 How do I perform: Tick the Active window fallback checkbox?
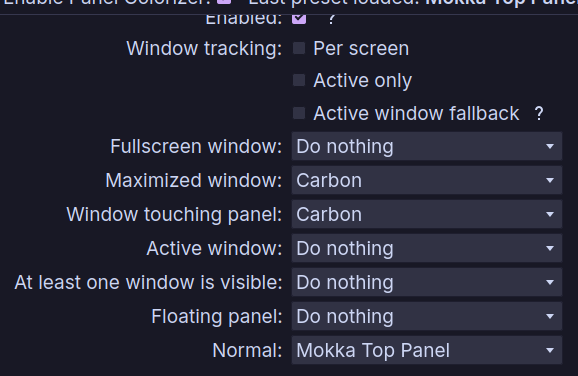(299, 113)
